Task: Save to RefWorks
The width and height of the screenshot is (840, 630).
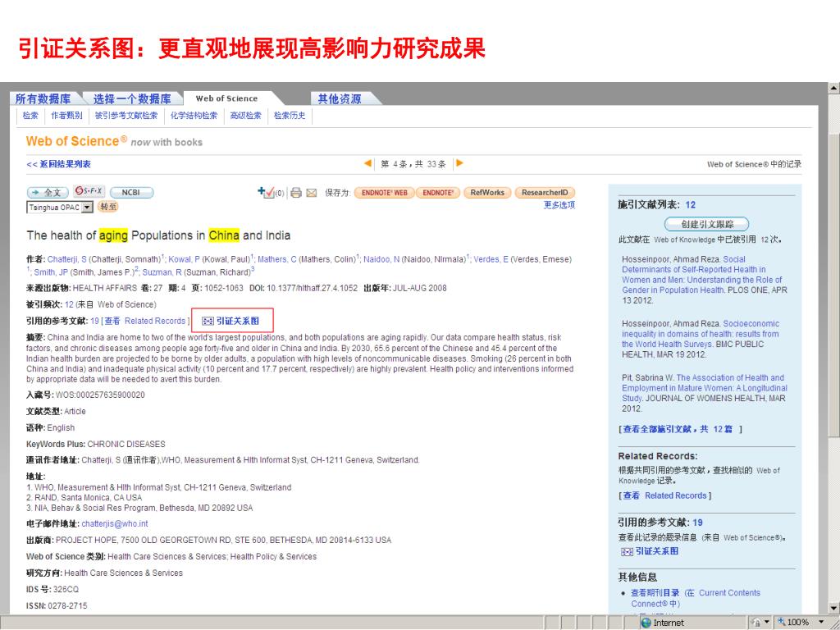Action: 487,193
